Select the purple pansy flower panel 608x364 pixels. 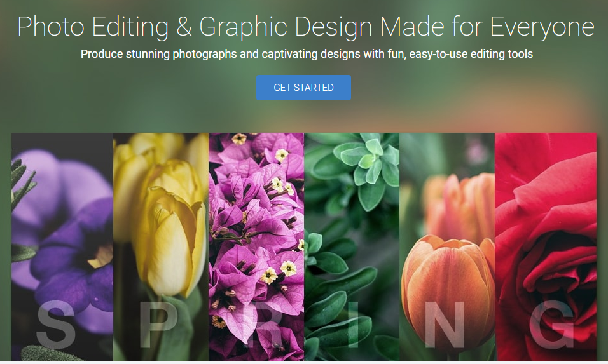(62, 247)
